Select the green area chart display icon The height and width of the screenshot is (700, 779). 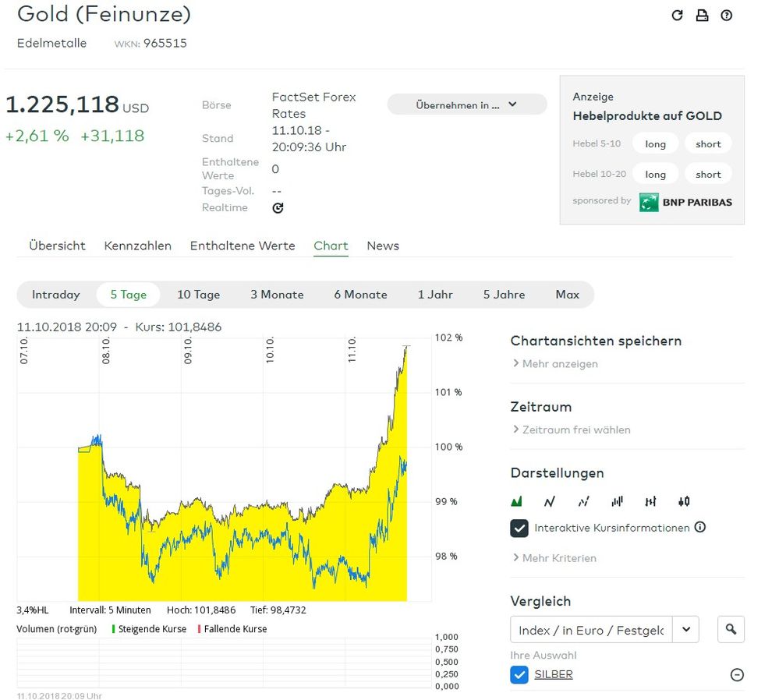[516, 501]
